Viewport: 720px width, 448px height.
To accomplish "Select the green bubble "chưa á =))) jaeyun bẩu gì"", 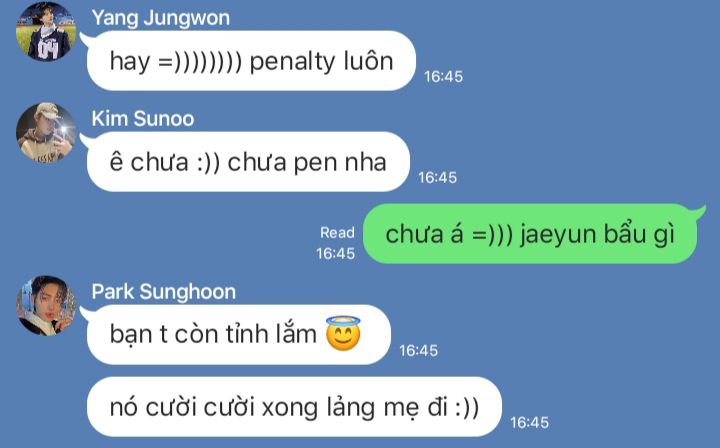I will 530,234.
